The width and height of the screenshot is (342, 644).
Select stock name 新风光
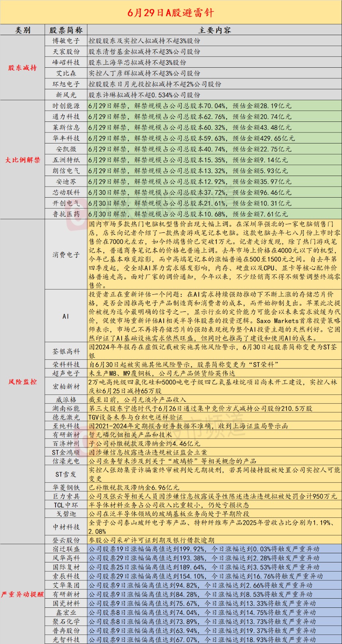tap(66, 95)
